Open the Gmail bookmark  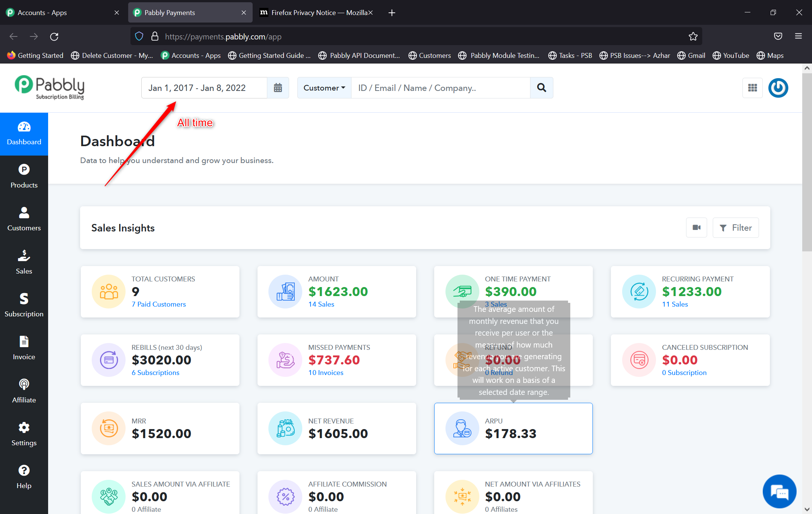691,56
